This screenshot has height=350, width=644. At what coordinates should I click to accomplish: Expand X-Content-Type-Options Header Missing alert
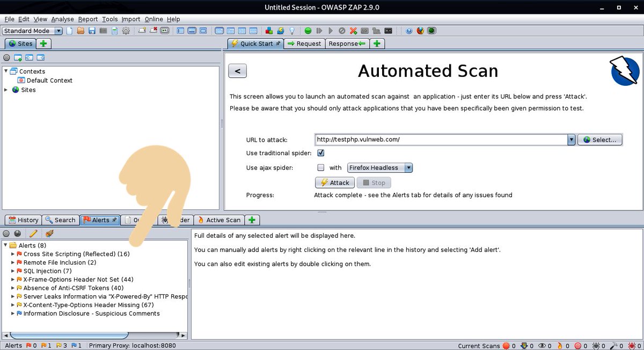(13, 305)
